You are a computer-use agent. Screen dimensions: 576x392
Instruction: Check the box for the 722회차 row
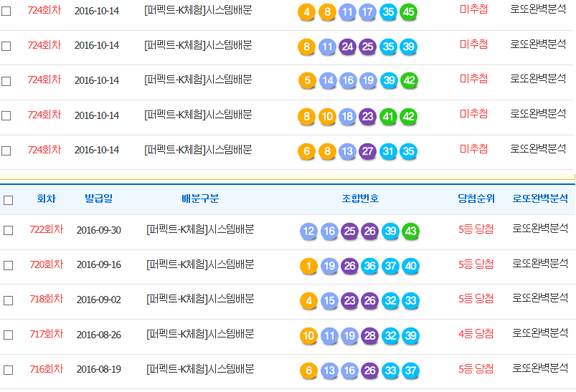tap(9, 231)
